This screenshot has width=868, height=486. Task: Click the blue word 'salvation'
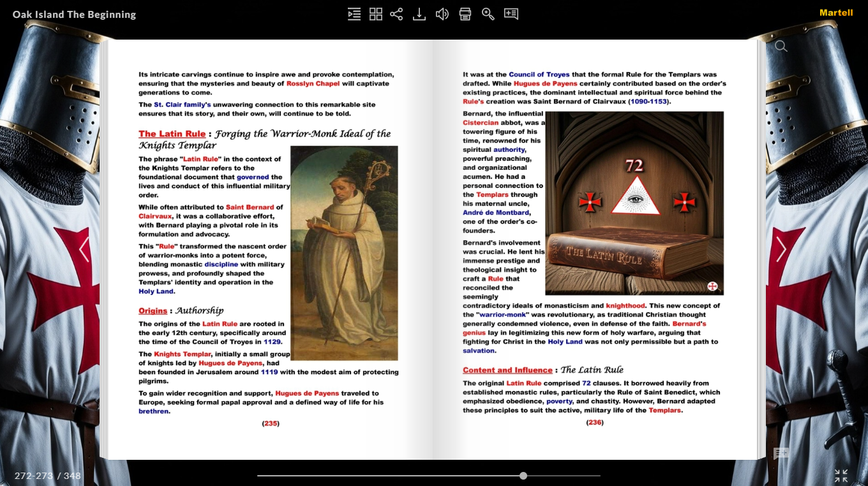tap(479, 351)
